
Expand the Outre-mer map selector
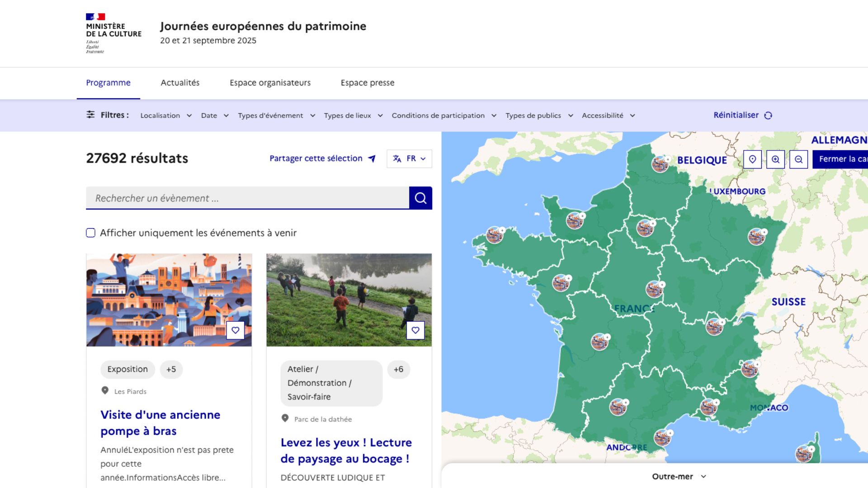coord(679,476)
